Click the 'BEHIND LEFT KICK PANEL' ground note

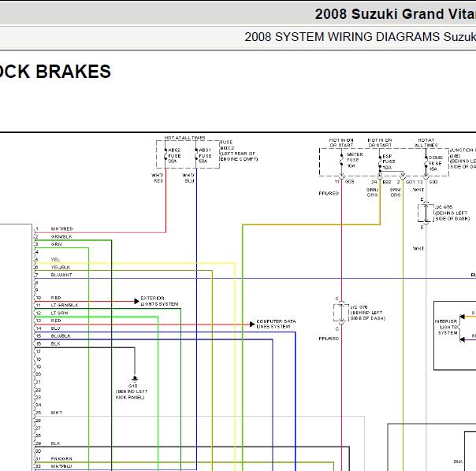point(132,395)
